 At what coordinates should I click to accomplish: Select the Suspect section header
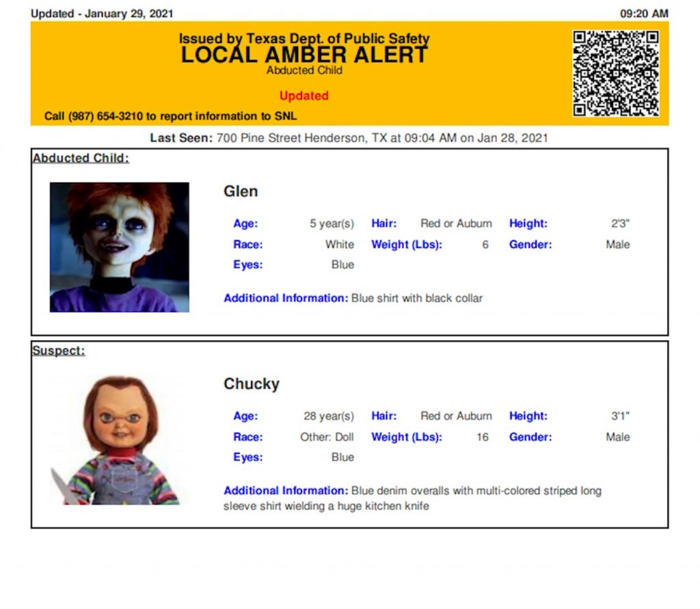click(x=58, y=351)
